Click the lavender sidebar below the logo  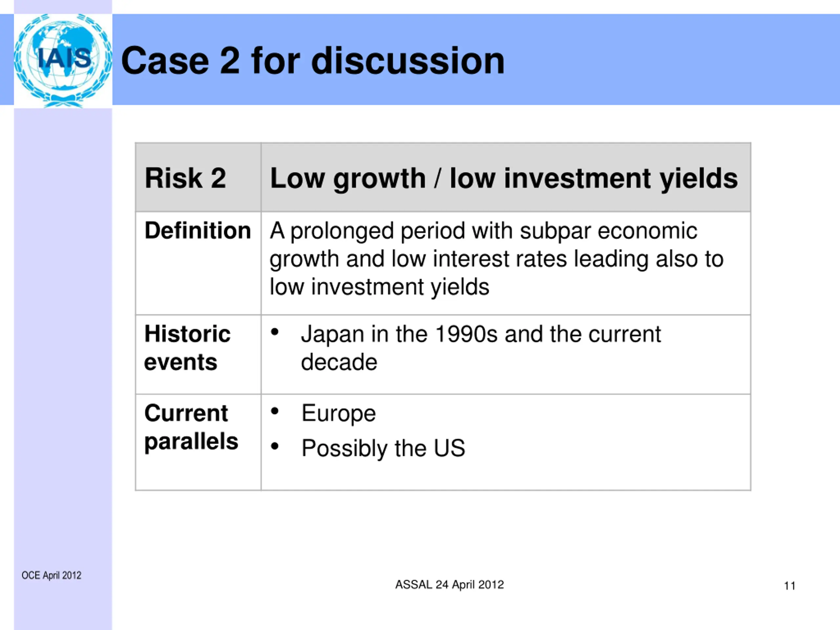click(x=63, y=342)
